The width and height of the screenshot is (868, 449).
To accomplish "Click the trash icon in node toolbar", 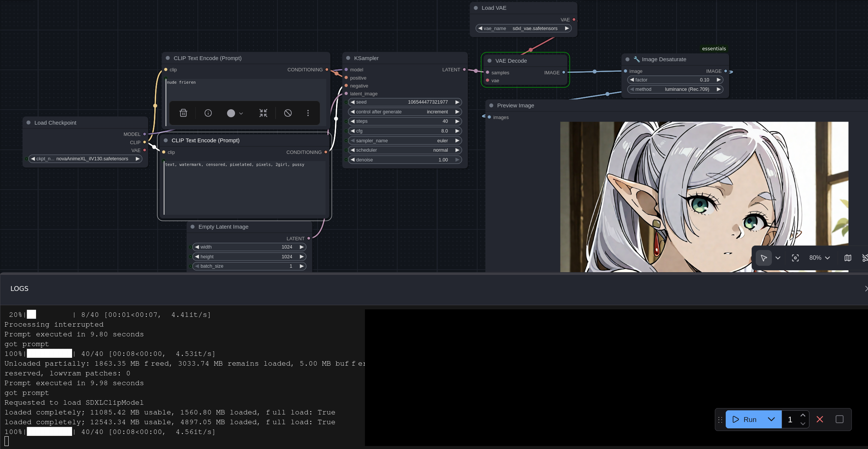I will pyautogui.click(x=183, y=113).
